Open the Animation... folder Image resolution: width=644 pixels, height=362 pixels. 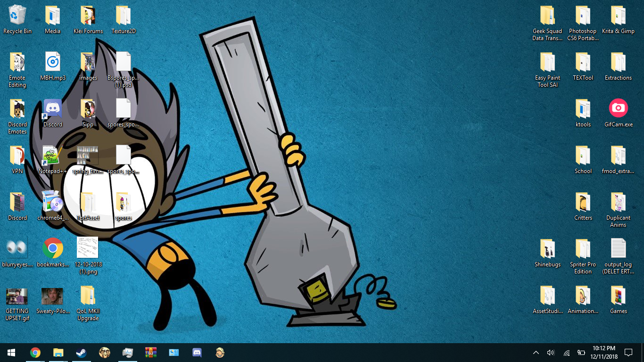(x=583, y=300)
